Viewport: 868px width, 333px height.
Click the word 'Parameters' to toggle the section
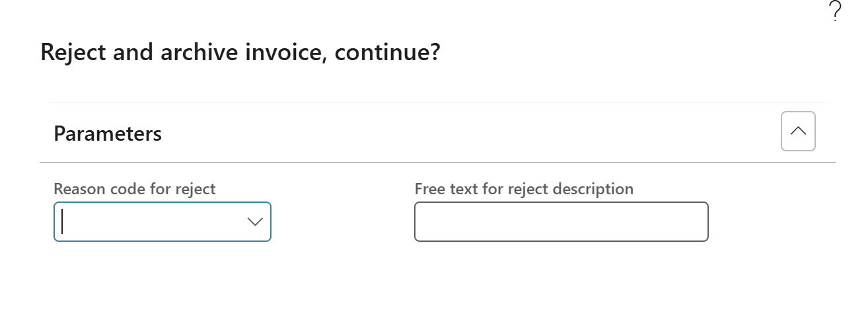coord(108,134)
